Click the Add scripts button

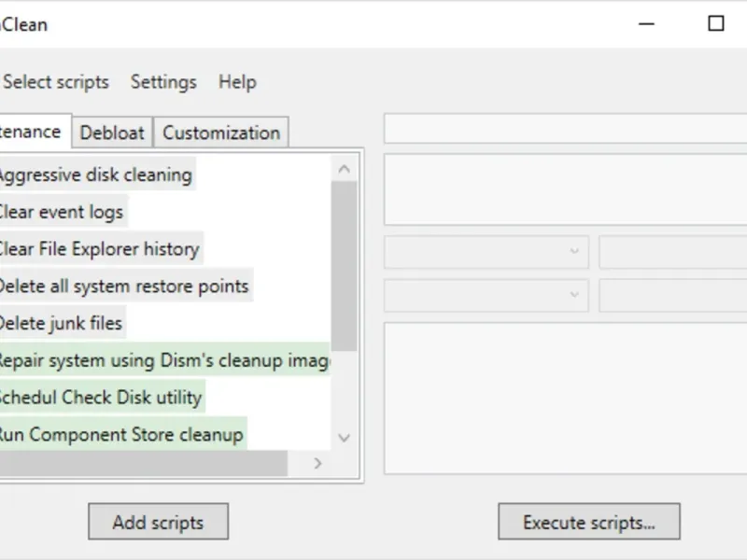(158, 522)
